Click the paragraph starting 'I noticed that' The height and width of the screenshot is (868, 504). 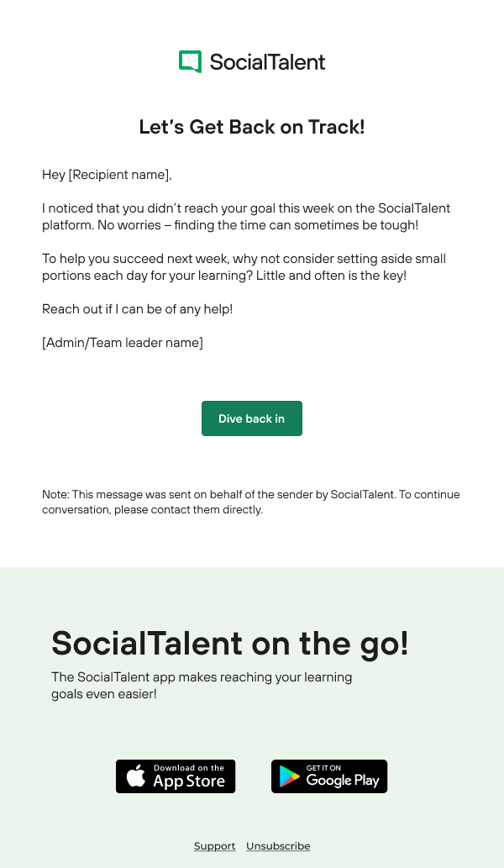[x=246, y=217]
